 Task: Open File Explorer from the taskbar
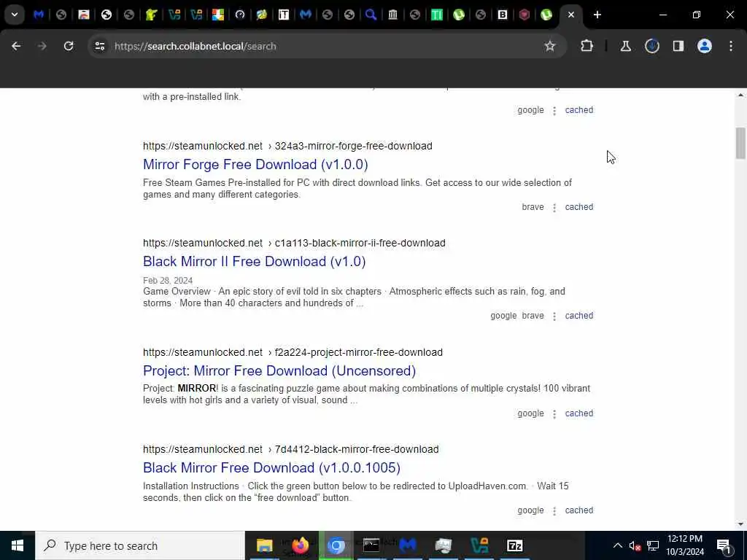click(x=264, y=545)
